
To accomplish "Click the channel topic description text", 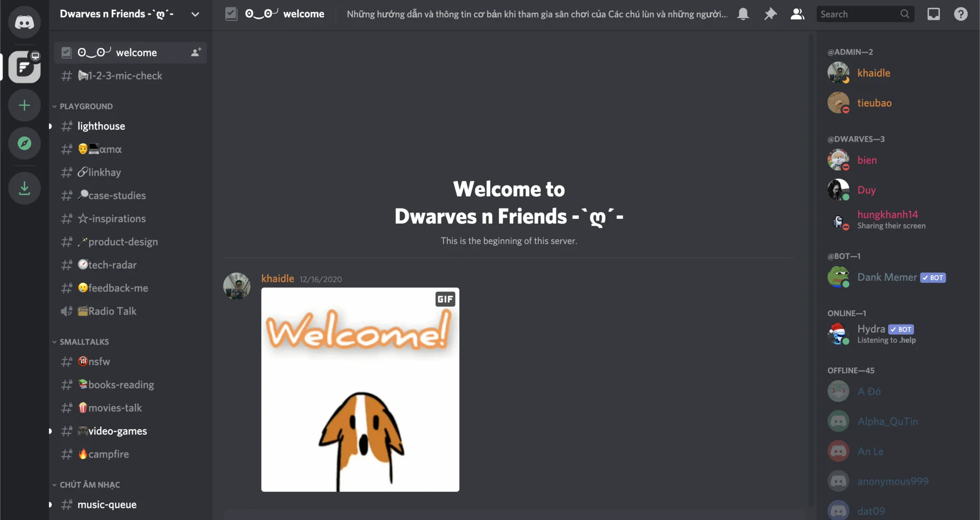I will coord(537,14).
